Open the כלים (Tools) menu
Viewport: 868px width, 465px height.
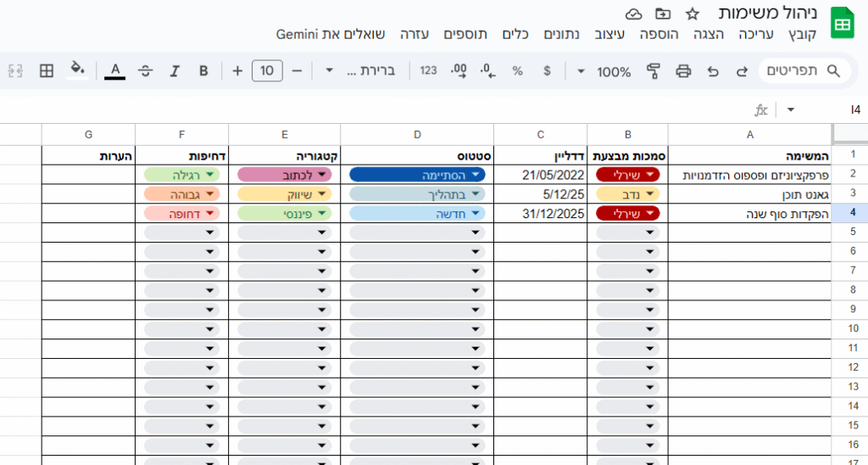pos(515,34)
